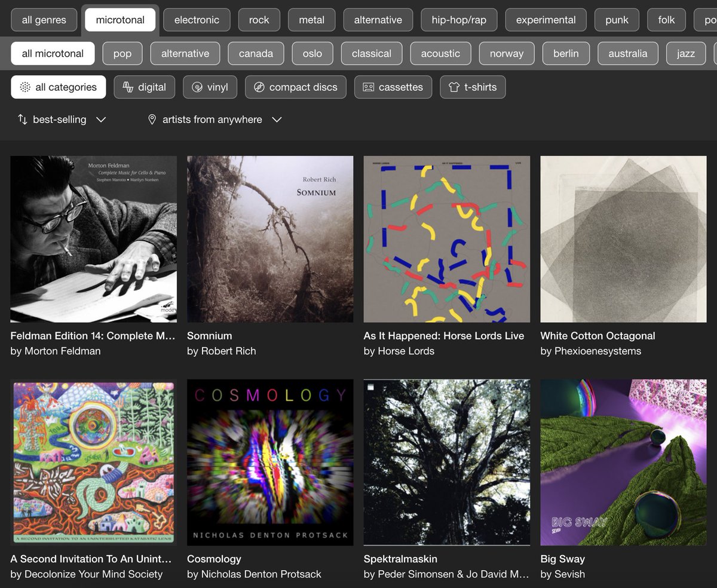Click the White Cotton Octagonal title
The width and height of the screenshot is (717, 588).
[x=598, y=336]
